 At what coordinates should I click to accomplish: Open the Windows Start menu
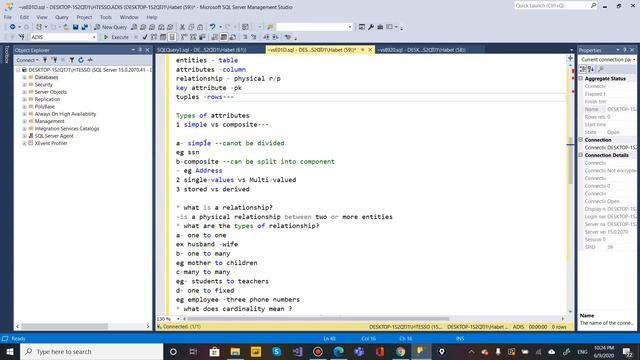[9, 351]
